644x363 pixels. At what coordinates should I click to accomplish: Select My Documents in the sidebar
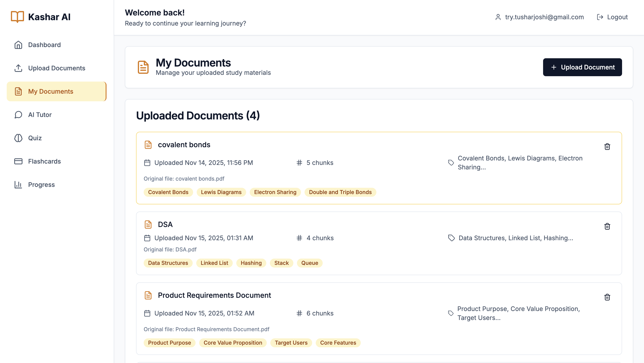pos(57,91)
